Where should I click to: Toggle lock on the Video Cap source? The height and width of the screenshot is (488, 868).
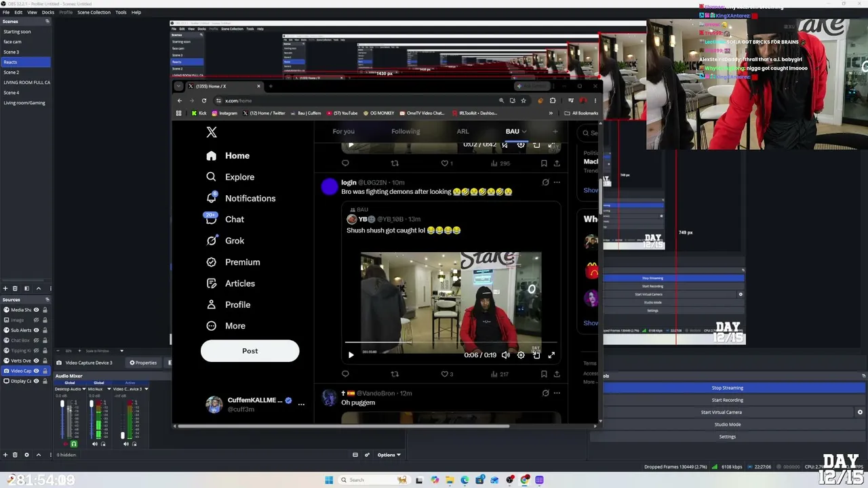point(45,371)
